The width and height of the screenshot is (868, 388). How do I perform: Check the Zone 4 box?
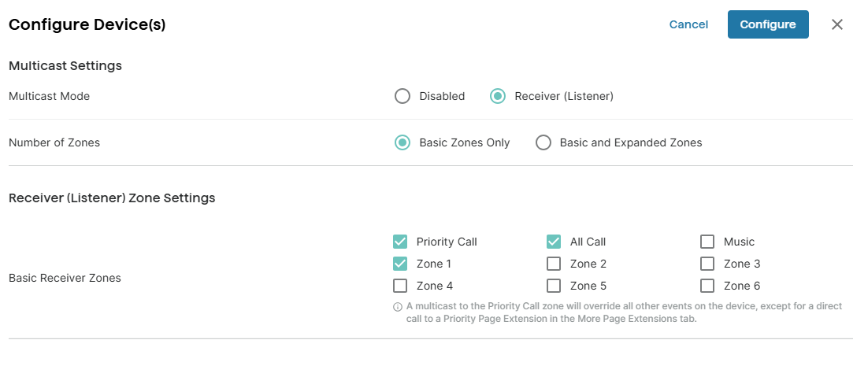pyautogui.click(x=400, y=286)
